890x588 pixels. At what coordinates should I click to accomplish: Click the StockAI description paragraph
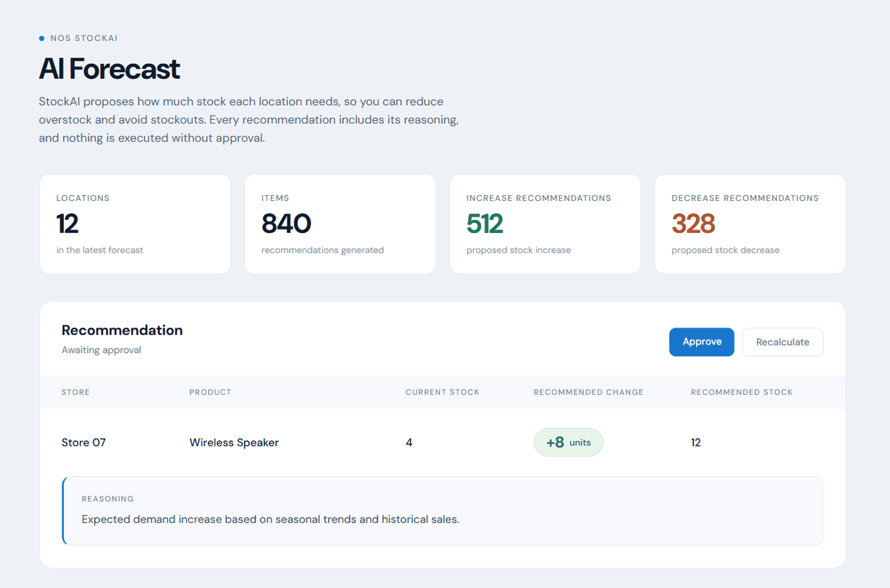(x=249, y=119)
